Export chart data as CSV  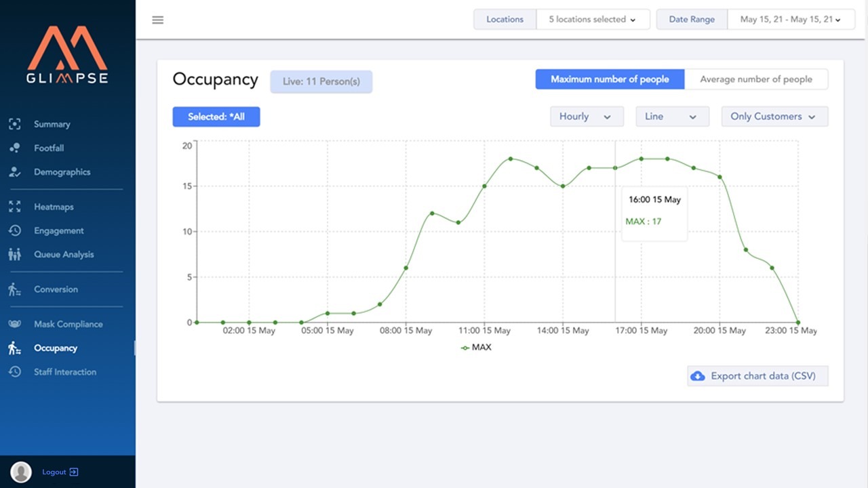coord(757,375)
